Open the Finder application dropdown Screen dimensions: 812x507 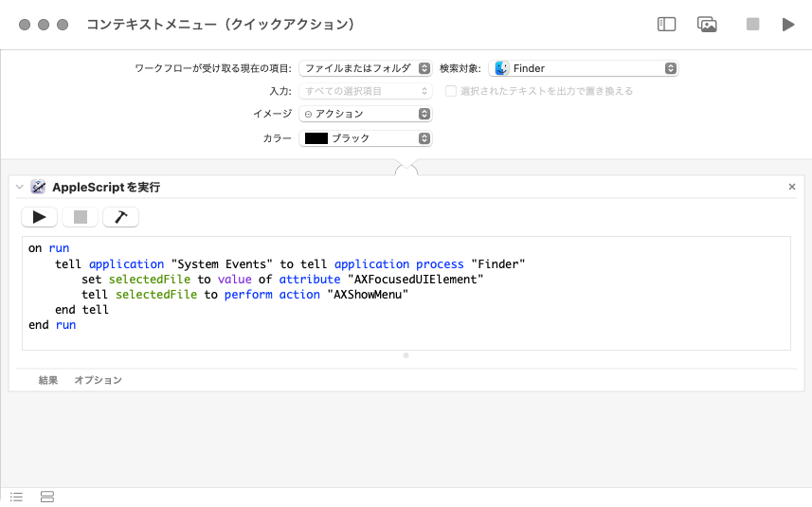584,68
